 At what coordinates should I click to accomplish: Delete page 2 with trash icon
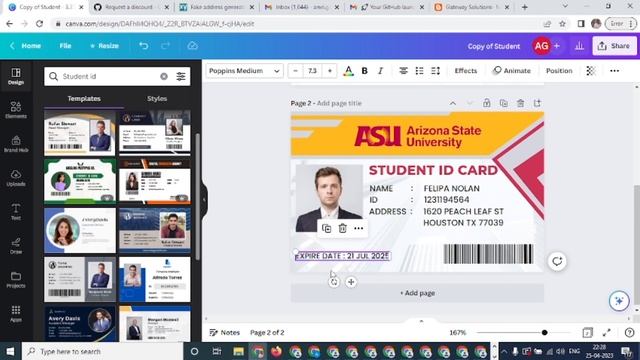click(x=520, y=103)
